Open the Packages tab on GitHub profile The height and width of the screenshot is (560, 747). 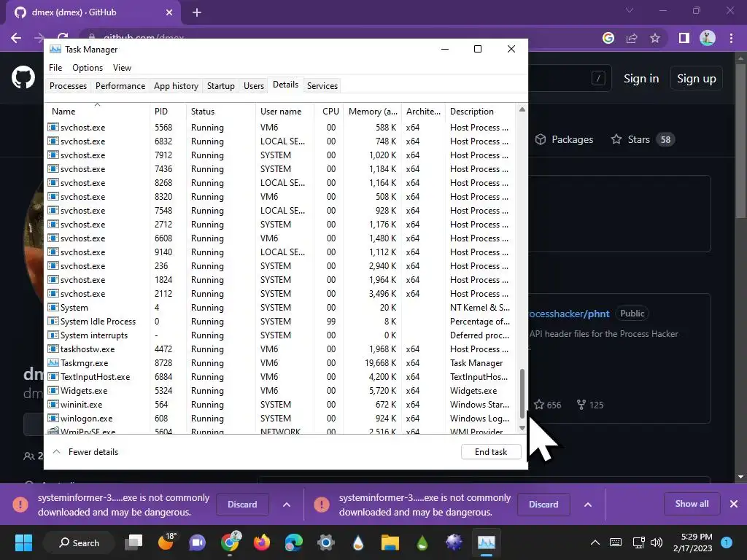pyautogui.click(x=564, y=139)
